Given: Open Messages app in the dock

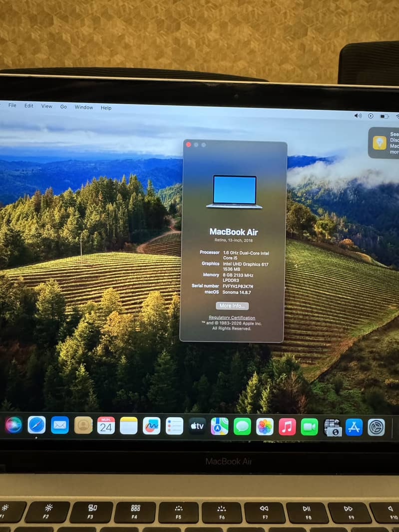Looking at the screenshot, I should [242, 427].
